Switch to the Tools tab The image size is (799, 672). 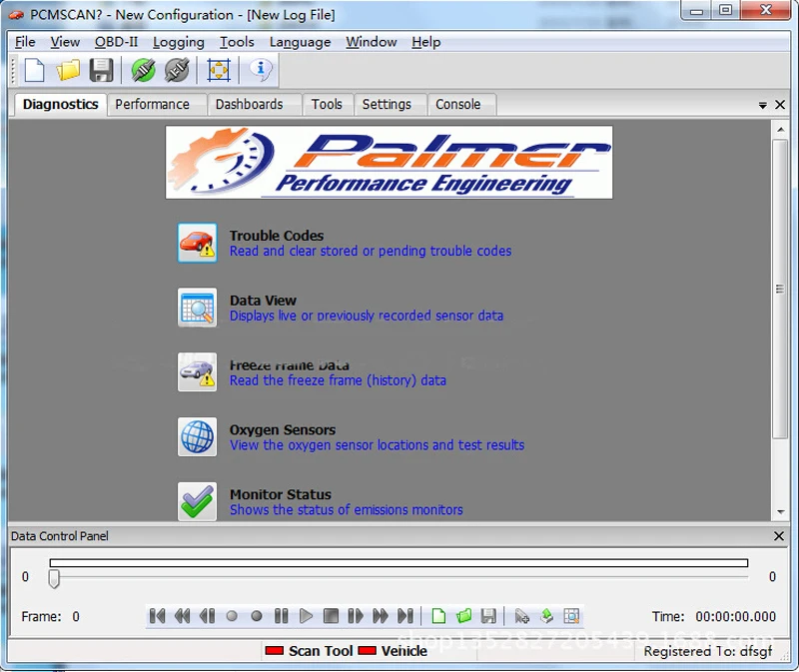(x=327, y=105)
